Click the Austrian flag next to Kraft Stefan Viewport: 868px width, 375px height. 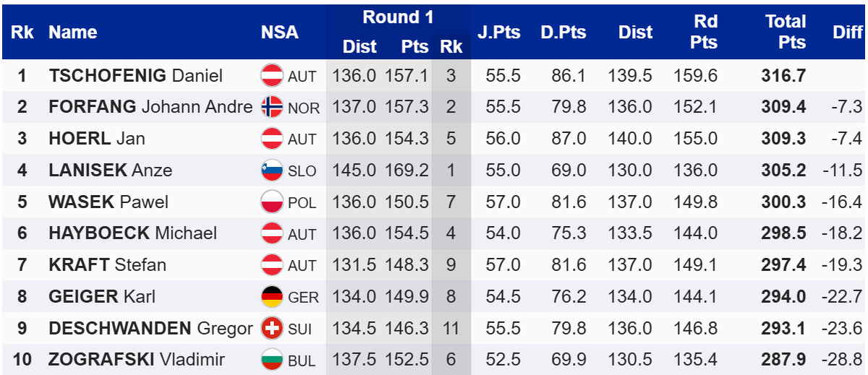[272, 265]
